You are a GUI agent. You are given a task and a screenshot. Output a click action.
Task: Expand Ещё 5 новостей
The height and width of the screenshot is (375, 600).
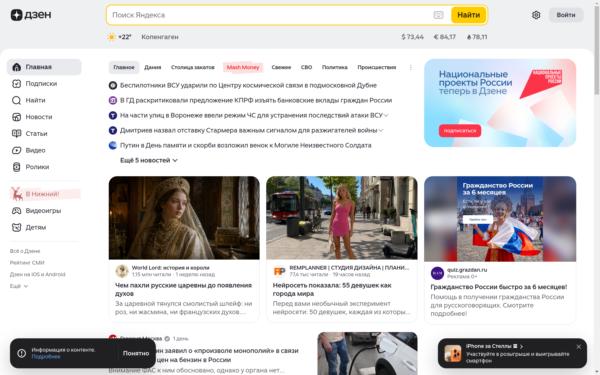click(148, 160)
